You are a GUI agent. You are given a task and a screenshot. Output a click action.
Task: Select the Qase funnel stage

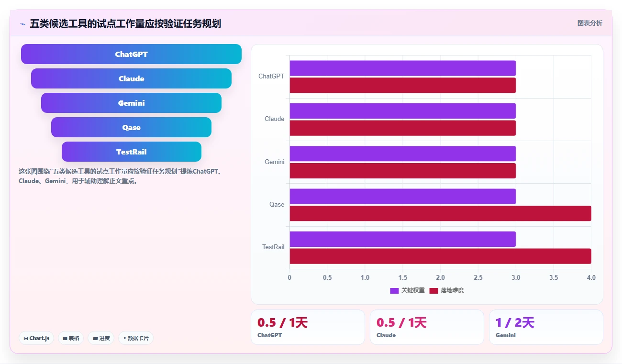[x=131, y=127]
